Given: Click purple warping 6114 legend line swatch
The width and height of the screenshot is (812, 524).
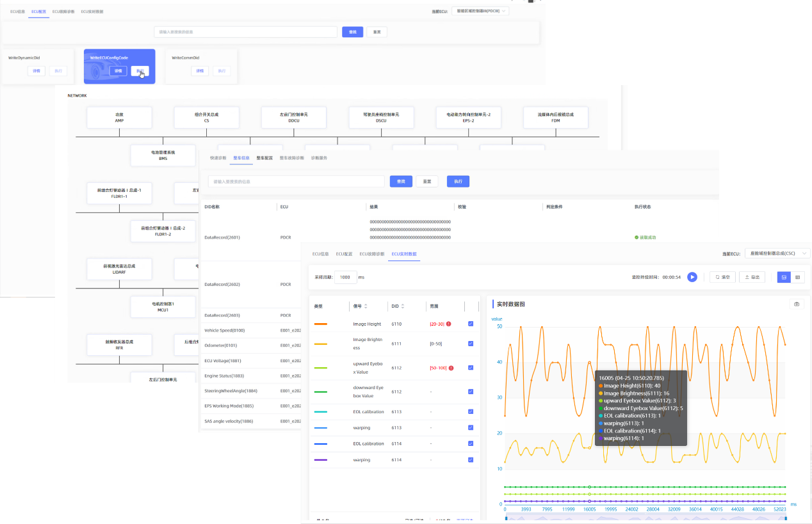Looking at the screenshot, I should click(x=321, y=460).
